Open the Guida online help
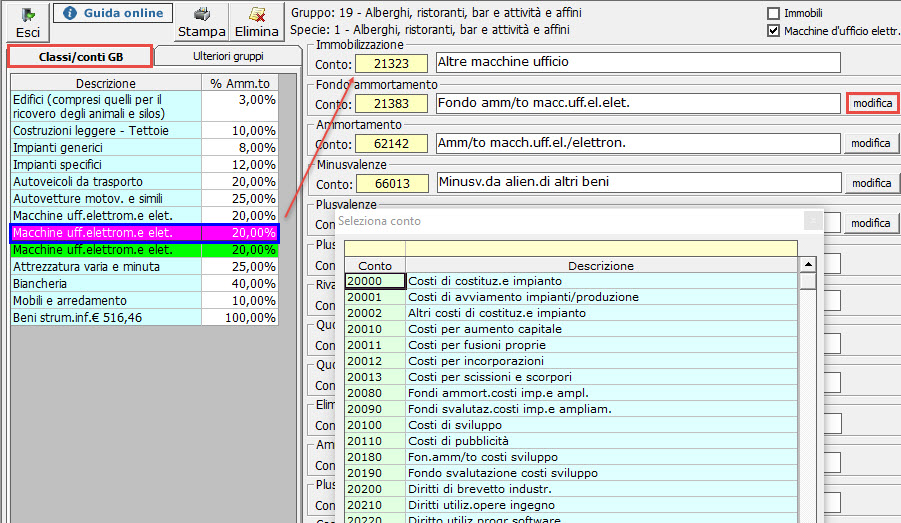This screenshot has height=523, width=901. (113, 13)
